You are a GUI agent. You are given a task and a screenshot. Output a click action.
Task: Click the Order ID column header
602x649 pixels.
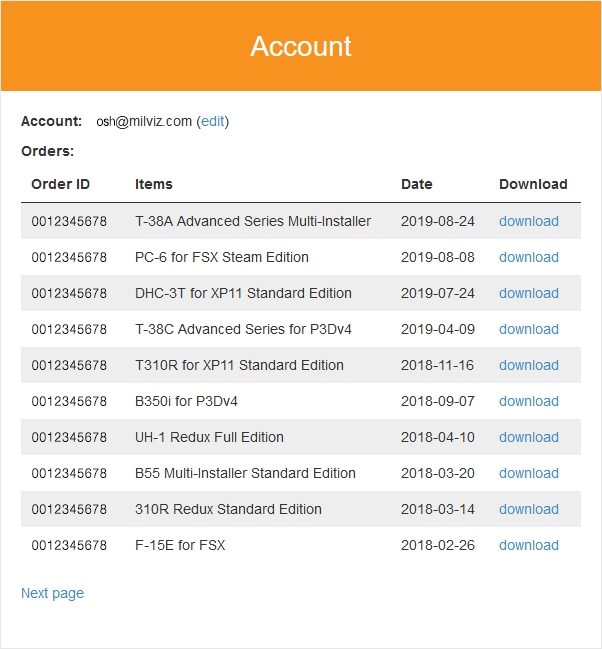[x=60, y=184]
